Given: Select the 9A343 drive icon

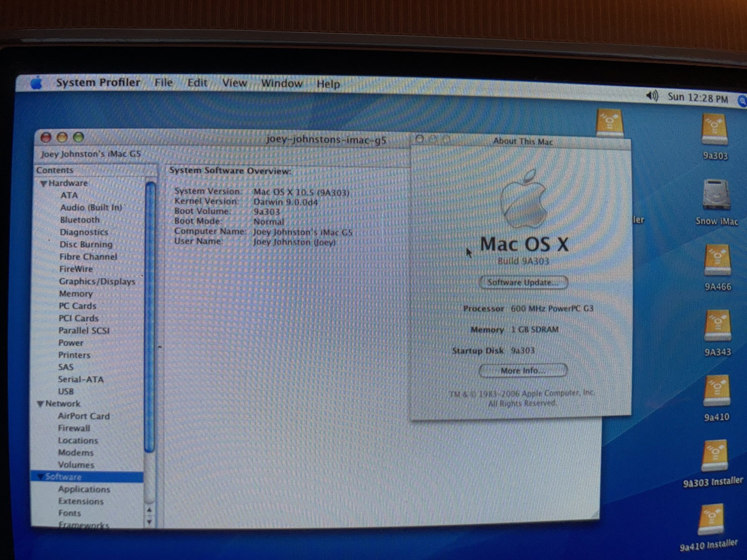Looking at the screenshot, I should pos(717,326).
